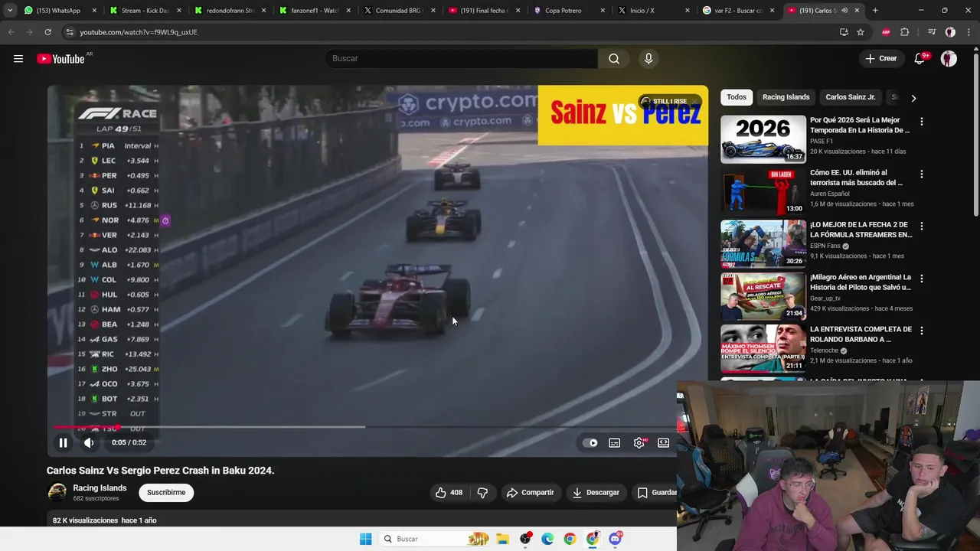The image size is (980, 551).
Task: Open the YouTube notifications bell
Action: pos(920,59)
